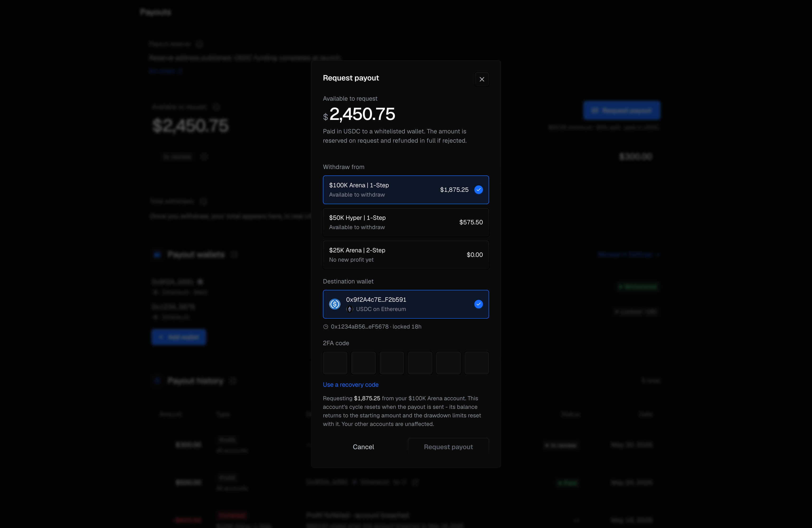Cancel the payout request
812x528 pixels.
tap(363, 447)
